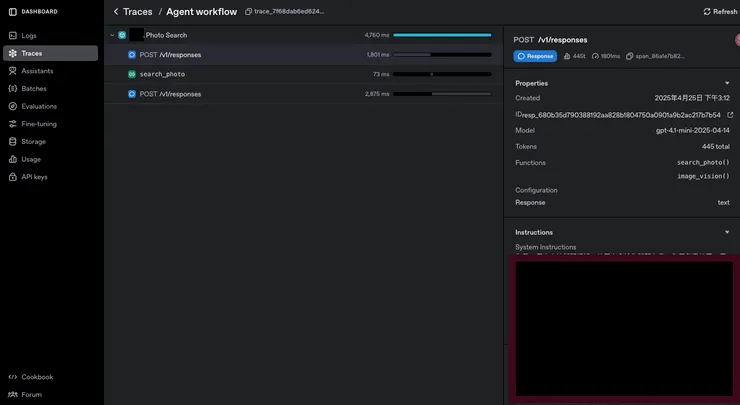Click the span_86a1e7b82 ID text
The width and height of the screenshot is (740, 405).
point(660,56)
